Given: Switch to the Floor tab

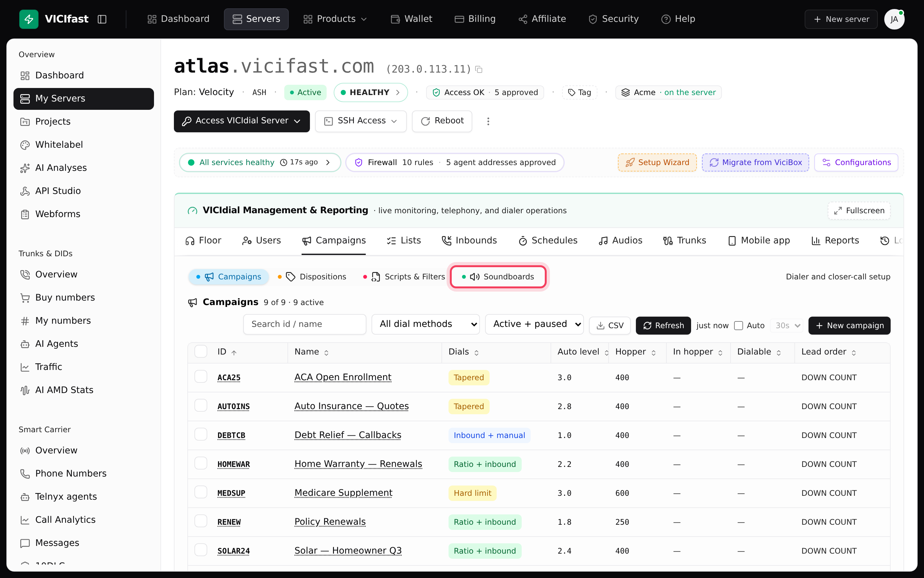Looking at the screenshot, I should (x=203, y=241).
